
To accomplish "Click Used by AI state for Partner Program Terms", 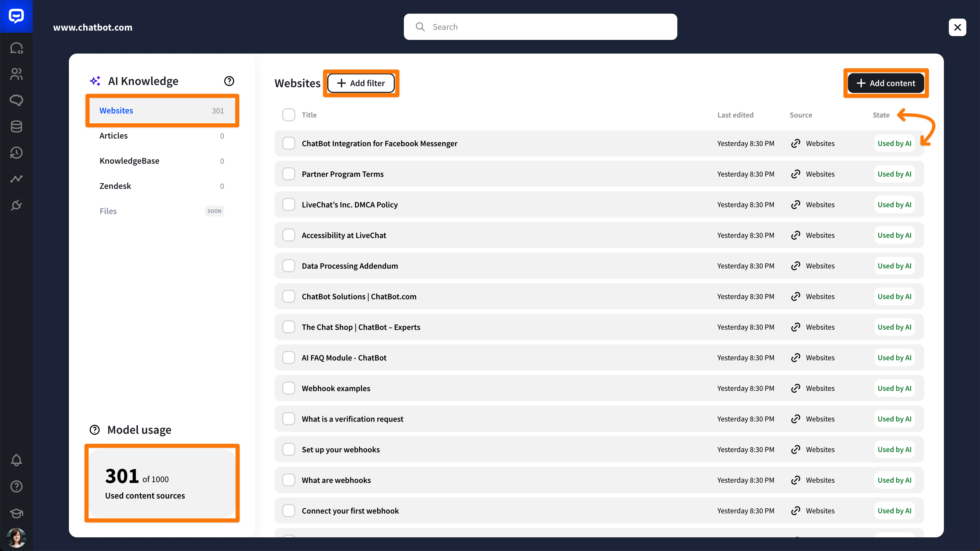I will coord(894,174).
